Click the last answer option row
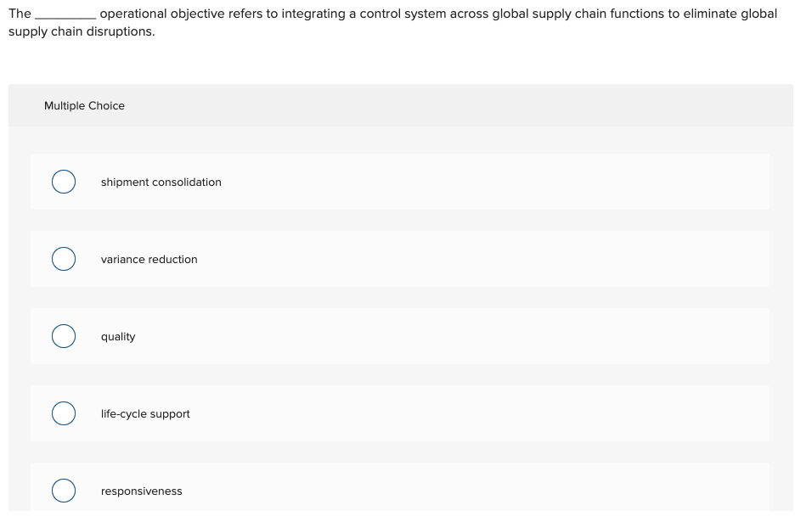 (x=399, y=491)
